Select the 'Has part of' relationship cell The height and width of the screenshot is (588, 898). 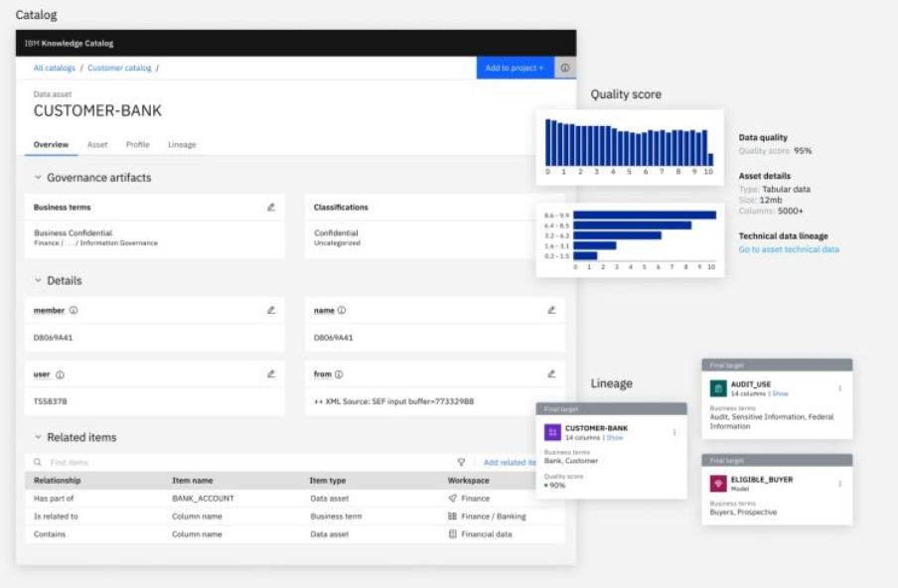point(54,499)
